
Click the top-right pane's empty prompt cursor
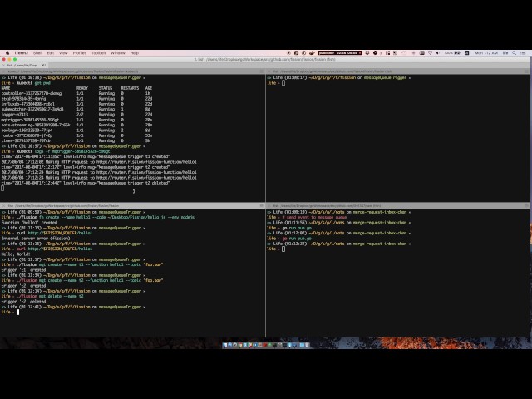tap(283, 83)
